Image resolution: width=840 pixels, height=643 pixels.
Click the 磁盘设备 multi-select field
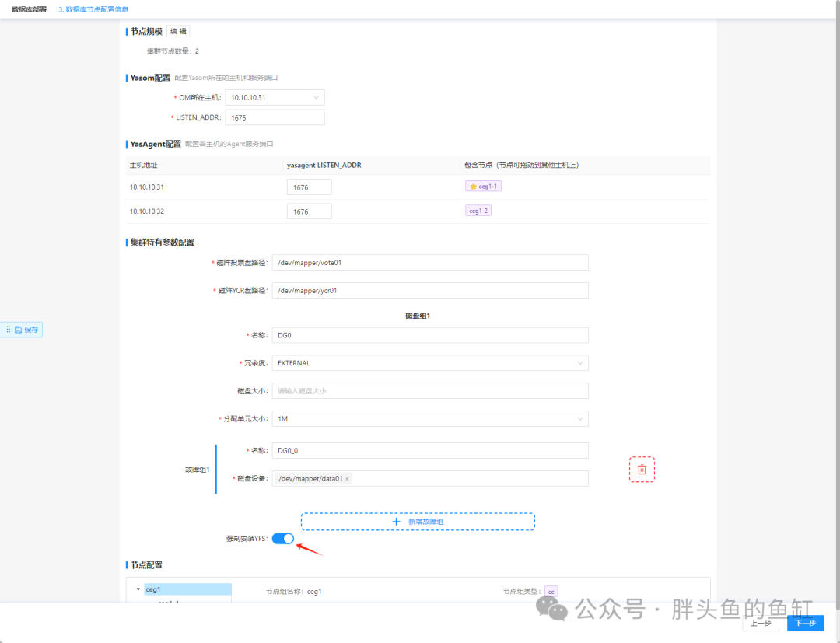point(430,479)
